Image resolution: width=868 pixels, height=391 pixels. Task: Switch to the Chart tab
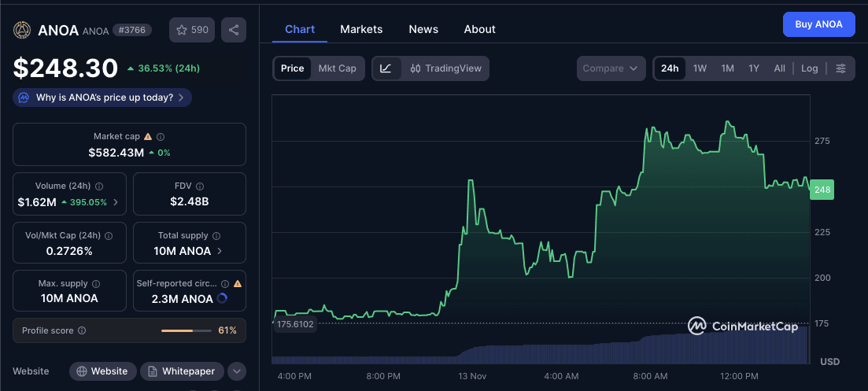300,29
